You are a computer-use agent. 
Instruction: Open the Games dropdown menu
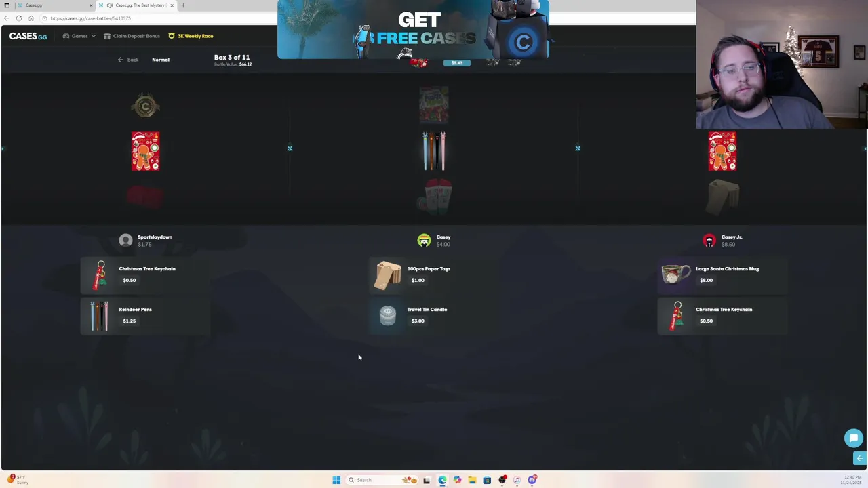(79, 36)
